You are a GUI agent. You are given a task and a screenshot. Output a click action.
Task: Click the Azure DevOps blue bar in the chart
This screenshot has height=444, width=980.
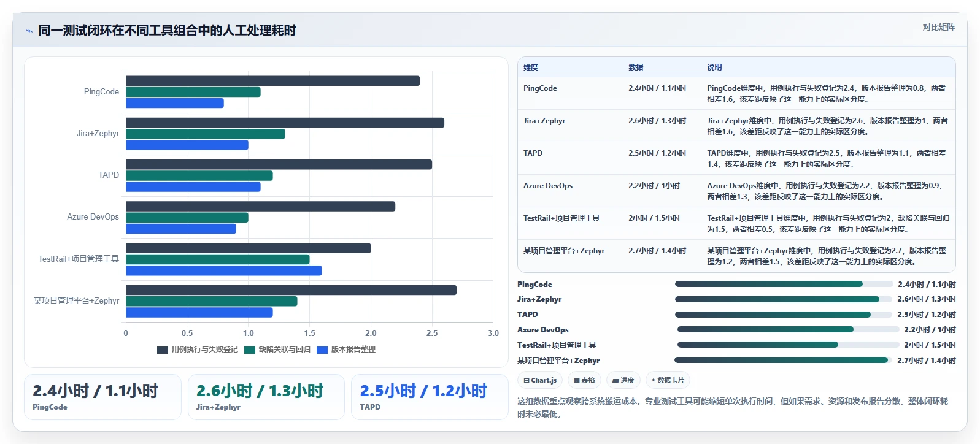[x=181, y=228]
